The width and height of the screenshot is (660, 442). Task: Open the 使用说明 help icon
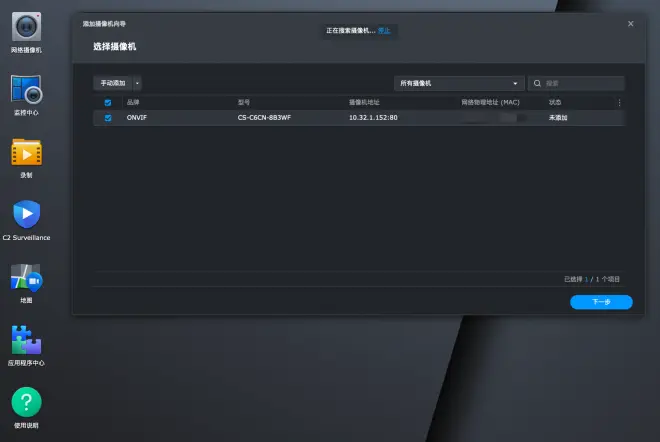(26, 402)
